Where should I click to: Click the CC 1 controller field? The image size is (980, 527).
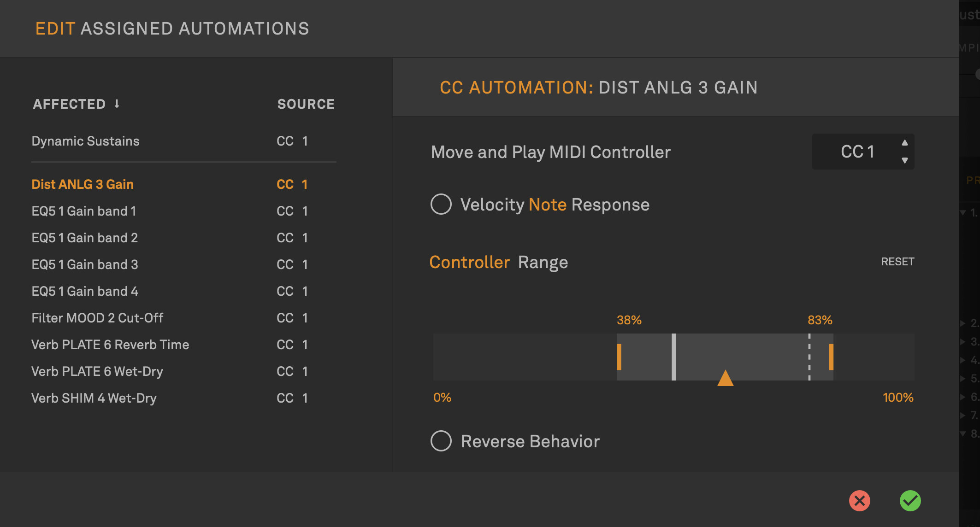point(857,152)
